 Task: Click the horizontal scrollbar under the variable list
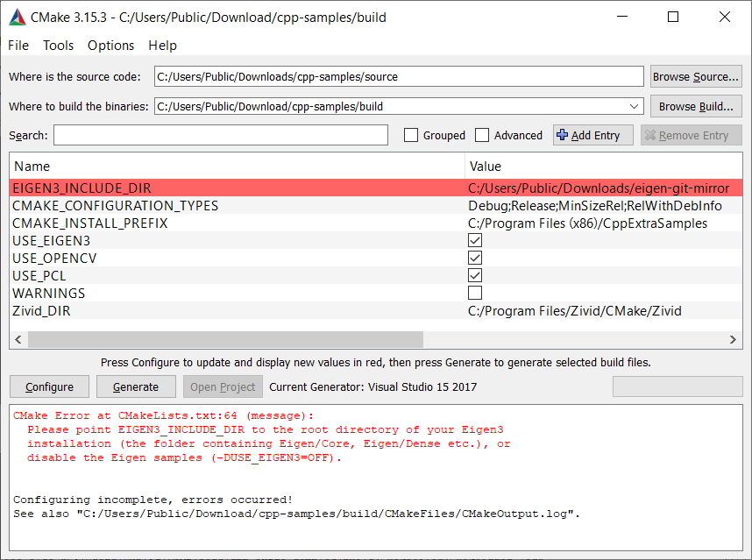coord(221,339)
